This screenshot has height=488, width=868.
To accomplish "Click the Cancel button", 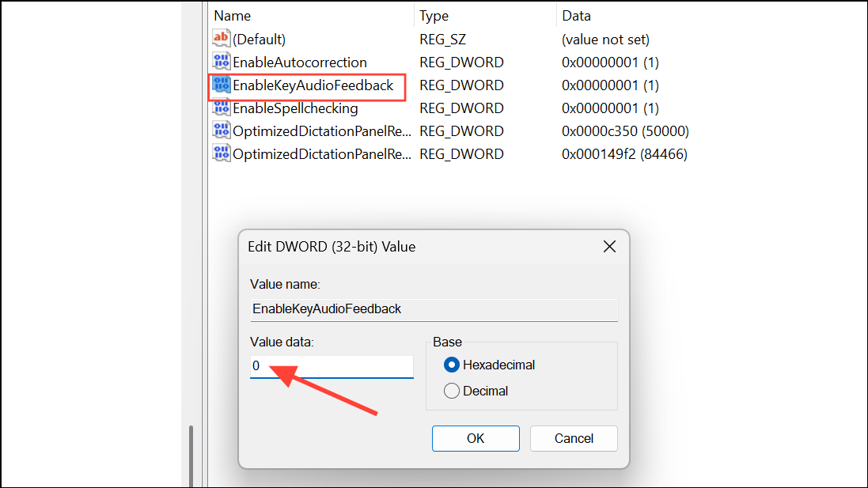I will pyautogui.click(x=574, y=438).
